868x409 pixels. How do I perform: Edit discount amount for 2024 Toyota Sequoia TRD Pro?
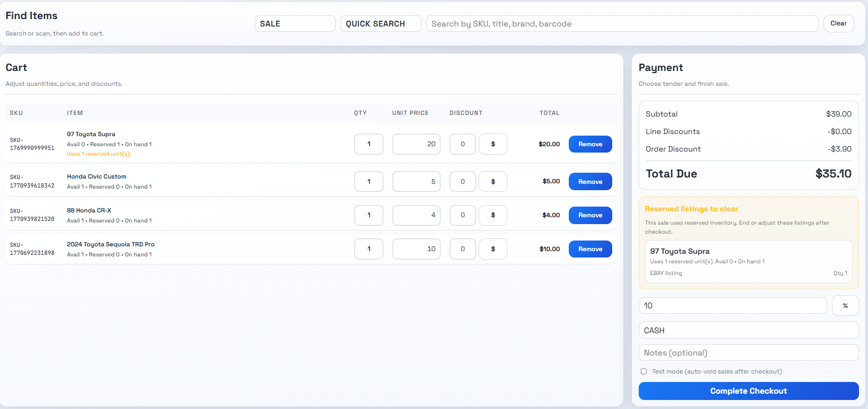(x=463, y=249)
